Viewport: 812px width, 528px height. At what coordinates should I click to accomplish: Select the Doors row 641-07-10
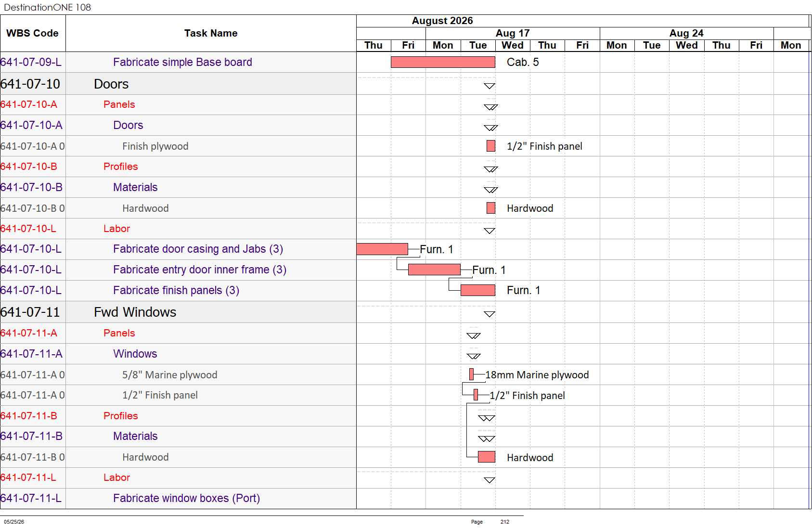click(178, 84)
